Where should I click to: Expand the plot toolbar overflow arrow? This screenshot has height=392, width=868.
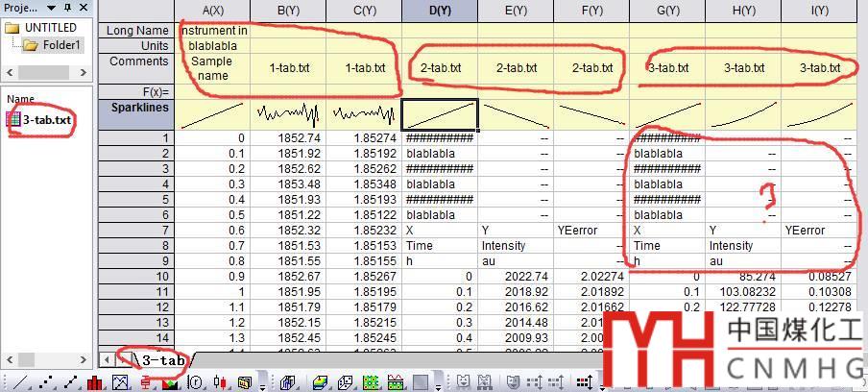coord(262,384)
